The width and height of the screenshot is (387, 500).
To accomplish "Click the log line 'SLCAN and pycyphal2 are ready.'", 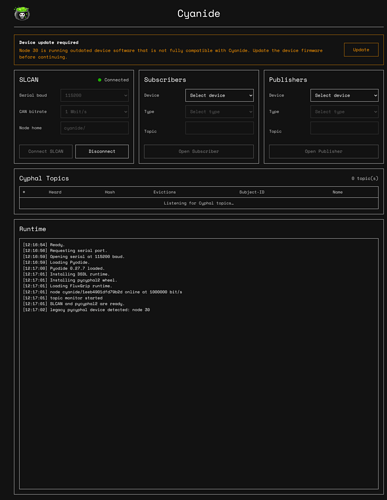I will (74, 304).
